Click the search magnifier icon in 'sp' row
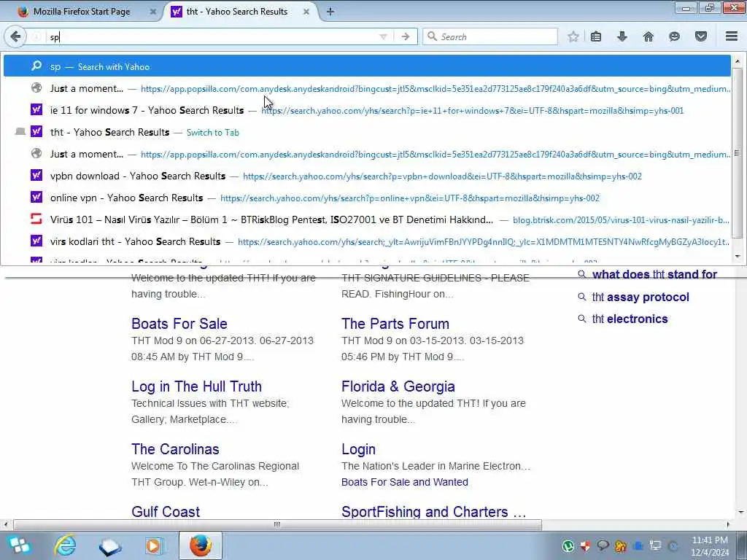 [x=36, y=66]
